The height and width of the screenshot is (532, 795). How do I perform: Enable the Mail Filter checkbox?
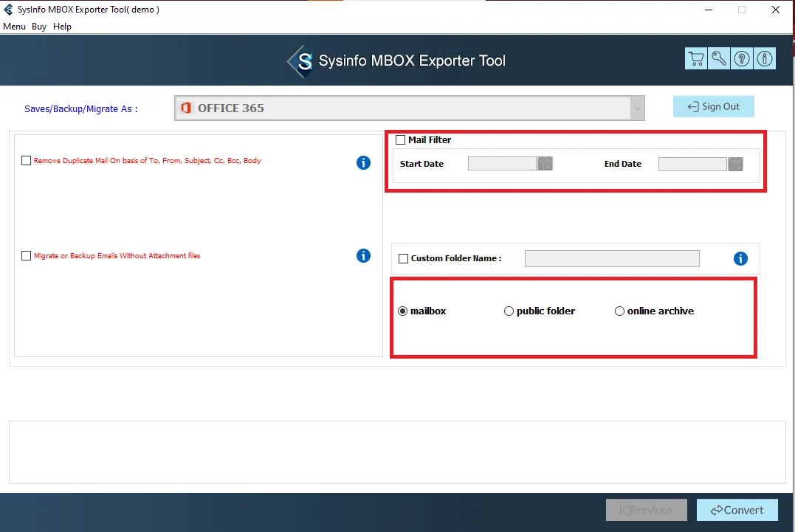click(x=401, y=140)
